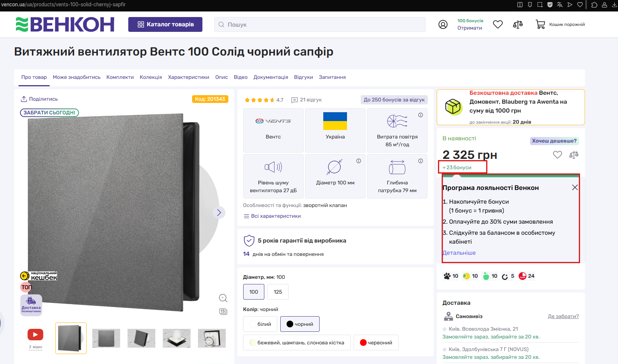Screen dimensions: 618x364
Task: Click the національний кешбек badge
Action: [39, 276]
